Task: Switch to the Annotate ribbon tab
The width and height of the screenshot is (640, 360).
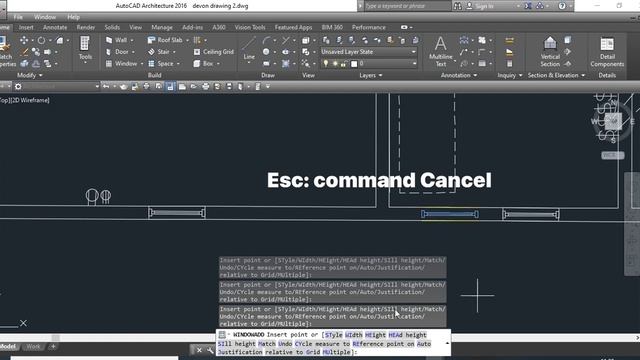Action: click(x=55, y=27)
